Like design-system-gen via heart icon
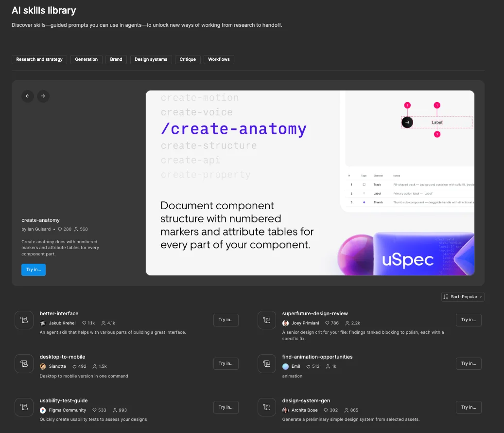This screenshot has width=504, height=433. tap(326, 410)
